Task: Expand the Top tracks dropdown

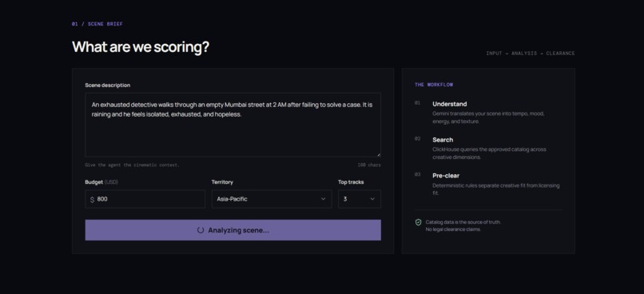Action: pyautogui.click(x=360, y=199)
